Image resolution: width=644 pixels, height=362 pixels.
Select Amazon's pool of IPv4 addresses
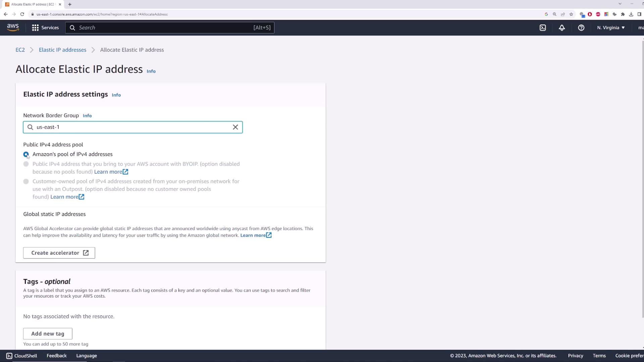tap(26, 154)
